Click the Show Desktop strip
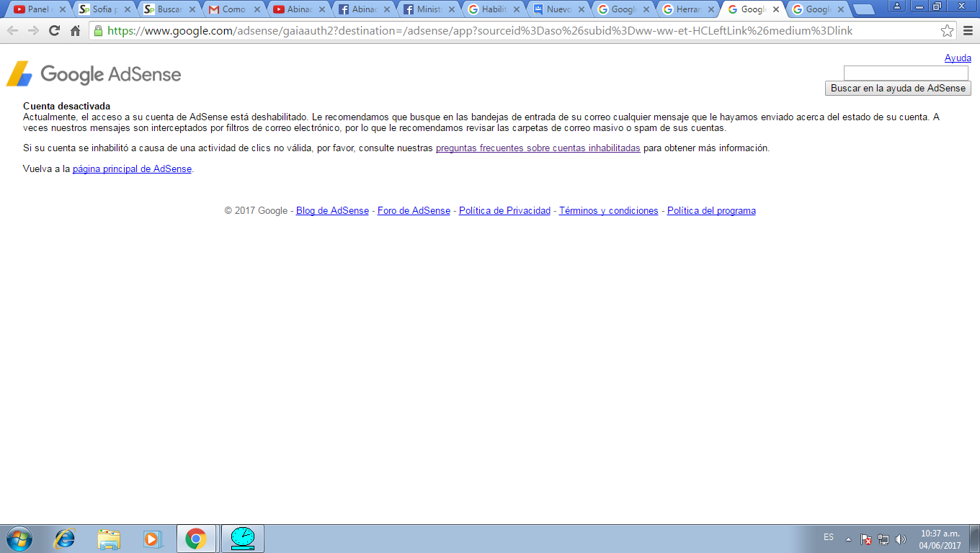 pyautogui.click(x=975, y=539)
